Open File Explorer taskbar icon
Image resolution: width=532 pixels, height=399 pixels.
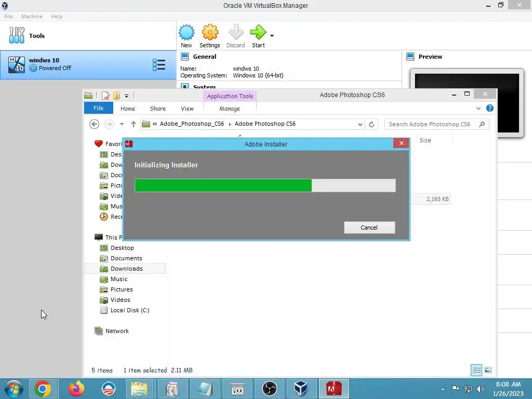[x=139, y=389]
